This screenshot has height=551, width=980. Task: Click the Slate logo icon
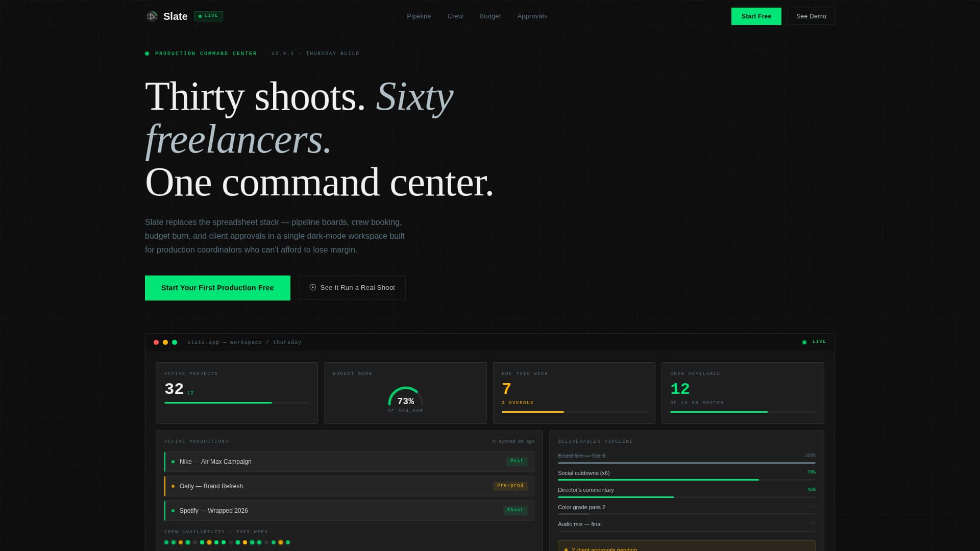pyautogui.click(x=152, y=16)
